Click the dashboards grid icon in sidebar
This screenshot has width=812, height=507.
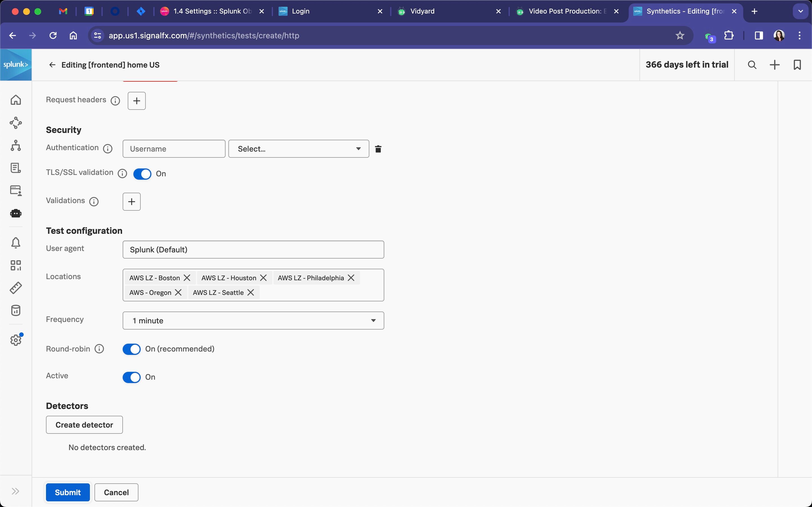pos(16,265)
